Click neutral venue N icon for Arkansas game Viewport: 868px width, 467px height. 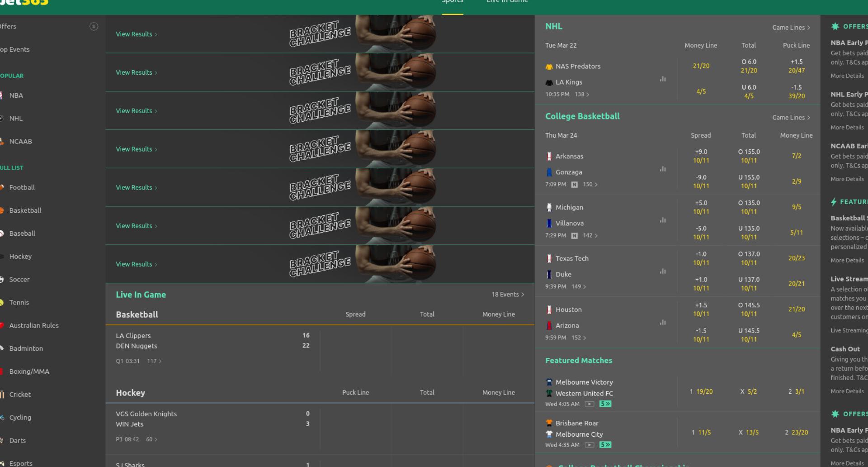click(575, 185)
